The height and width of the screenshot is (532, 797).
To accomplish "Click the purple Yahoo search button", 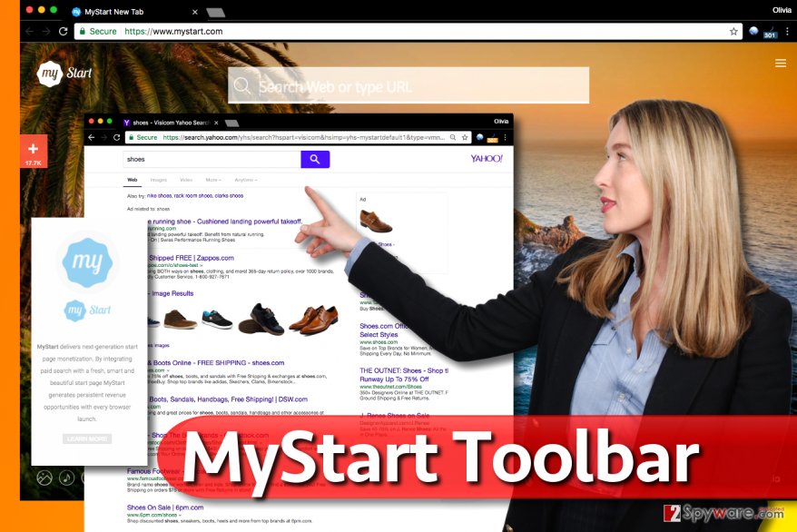I will [315, 159].
